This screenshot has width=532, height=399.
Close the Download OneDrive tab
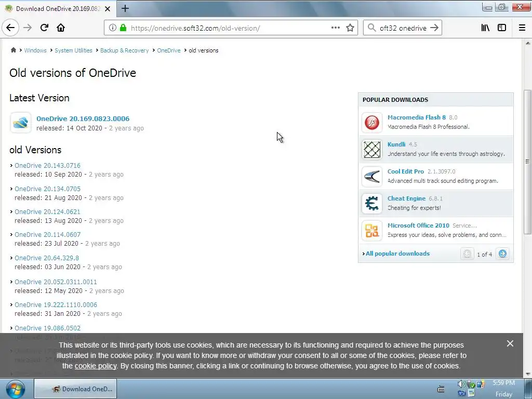pyautogui.click(x=108, y=9)
